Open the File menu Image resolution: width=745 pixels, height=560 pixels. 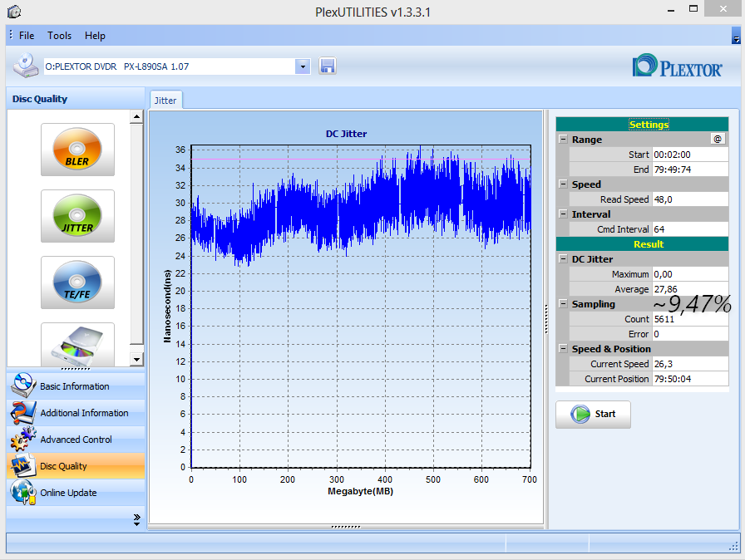[x=27, y=36]
